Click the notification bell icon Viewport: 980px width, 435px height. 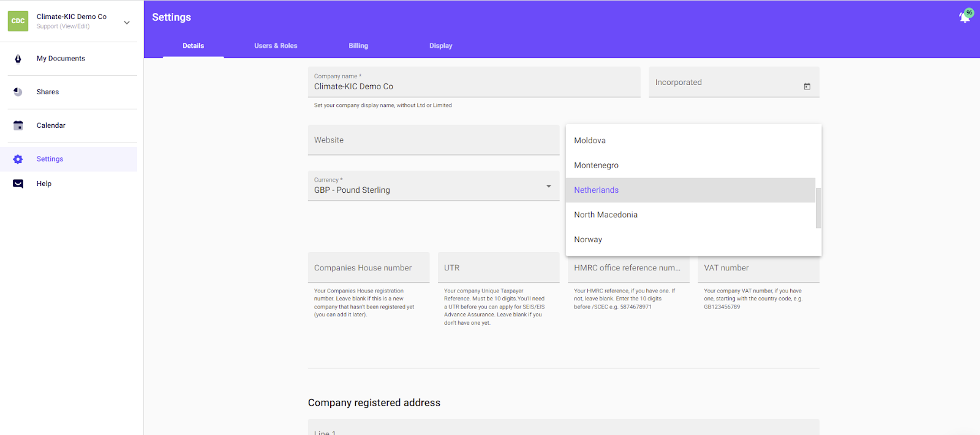coord(964,17)
